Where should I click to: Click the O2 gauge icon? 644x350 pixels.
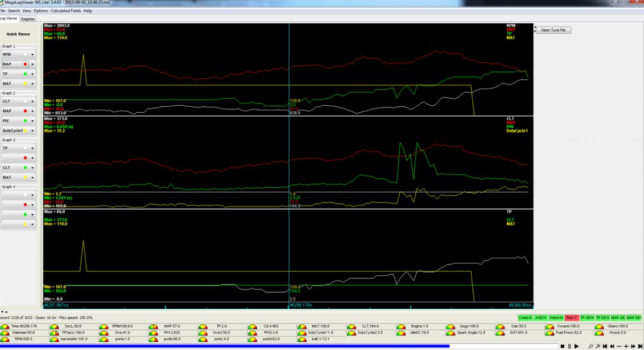(x=252, y=326)
